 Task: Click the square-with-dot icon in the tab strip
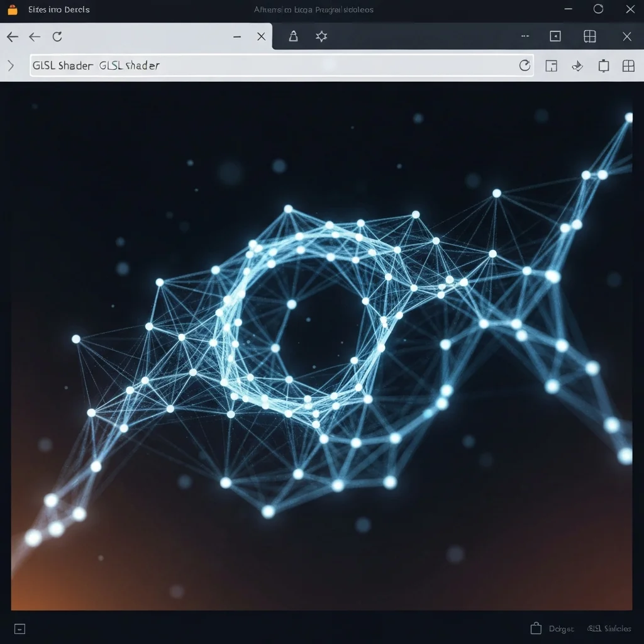555,36
